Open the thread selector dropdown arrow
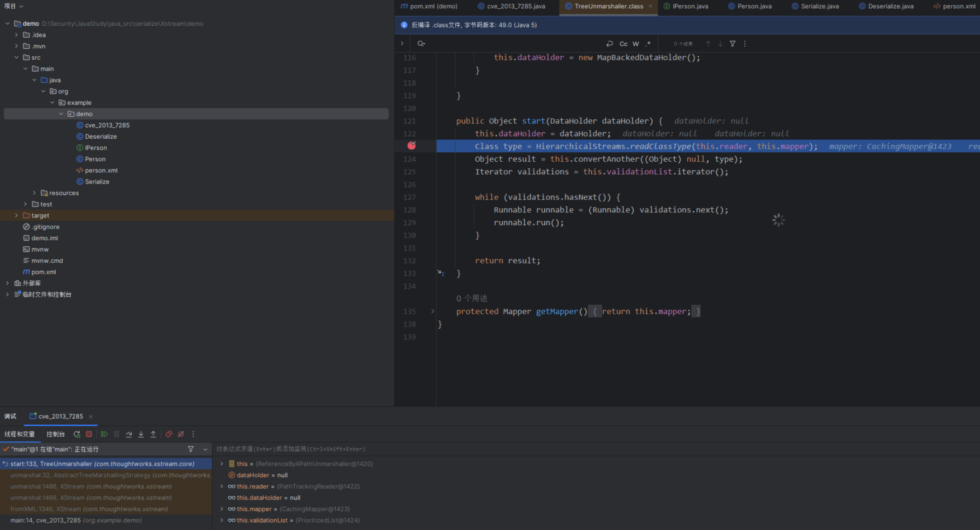The width and height of the screenshot is (980, 530). point(205,449)
